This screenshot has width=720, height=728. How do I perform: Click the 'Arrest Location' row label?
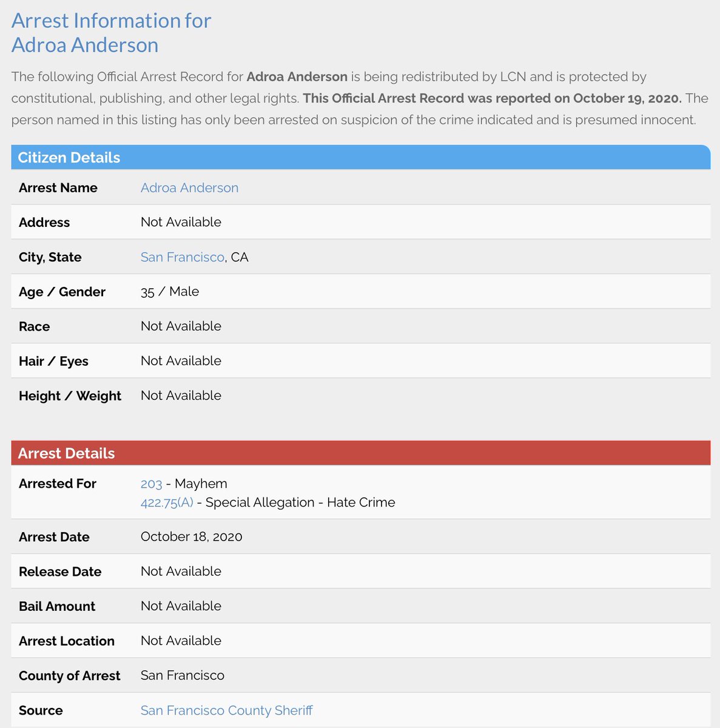[67, 641]
